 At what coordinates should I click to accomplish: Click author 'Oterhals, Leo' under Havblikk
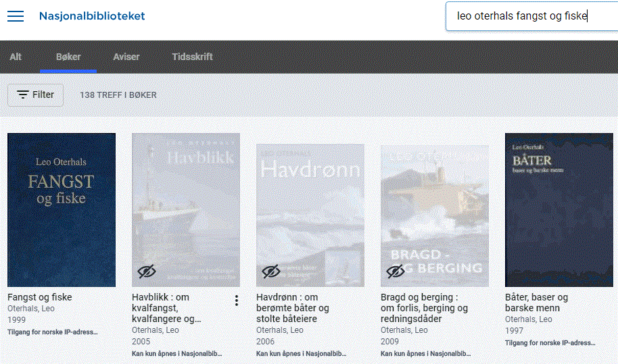coord(156,330)
